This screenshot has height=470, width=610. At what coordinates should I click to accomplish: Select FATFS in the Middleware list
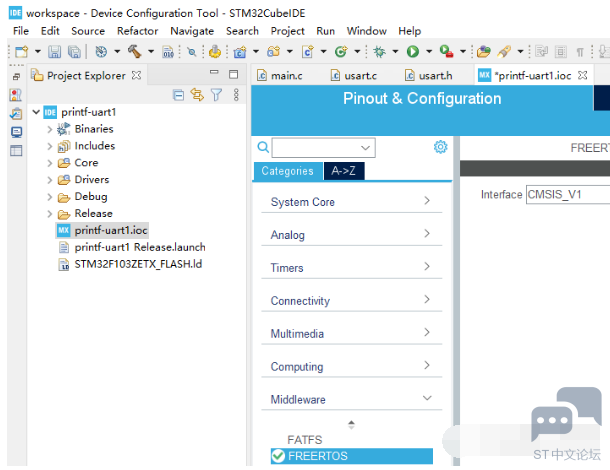coord(305,440)
